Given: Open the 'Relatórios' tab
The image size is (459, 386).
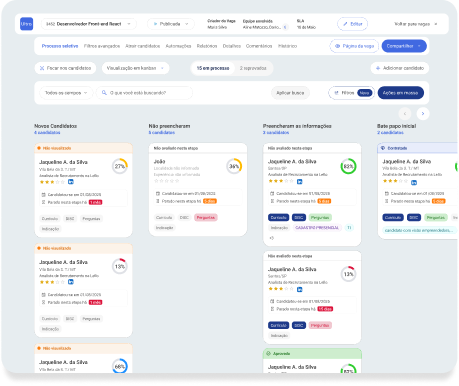Looking at the screenshot, I should click(207, 46).
